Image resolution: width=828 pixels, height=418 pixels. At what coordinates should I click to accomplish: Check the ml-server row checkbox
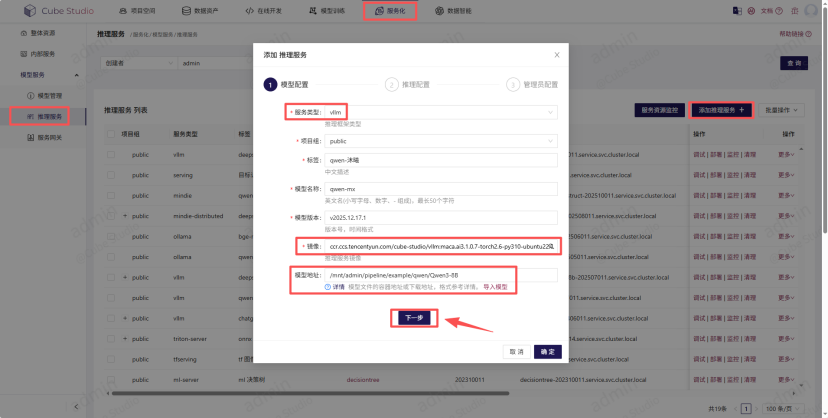coord(111,379)
